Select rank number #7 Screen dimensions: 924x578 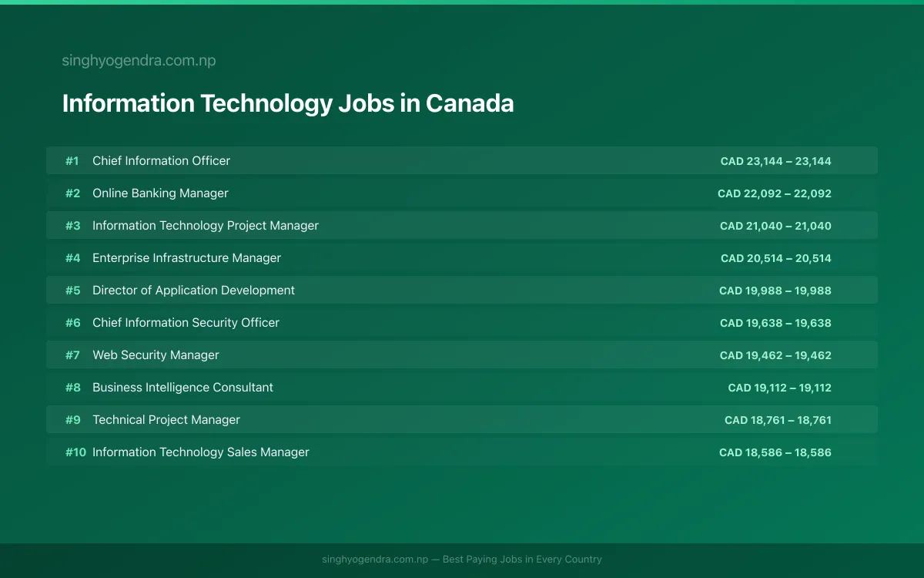coord(72,355)
